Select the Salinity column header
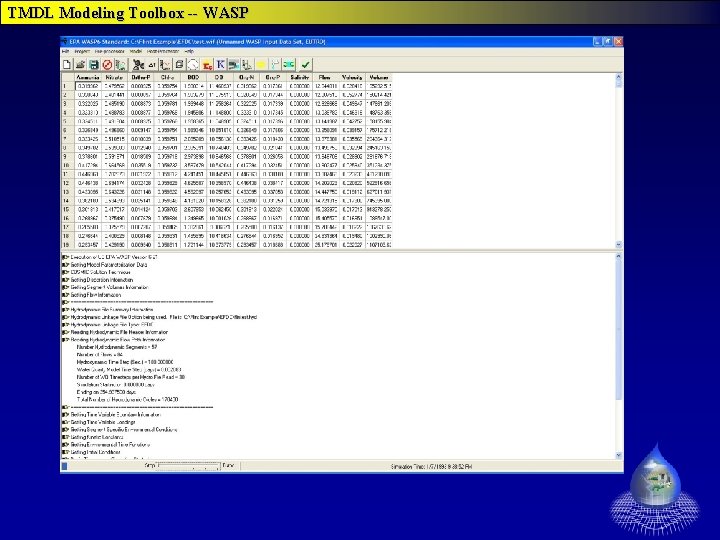 coord(299,77)
